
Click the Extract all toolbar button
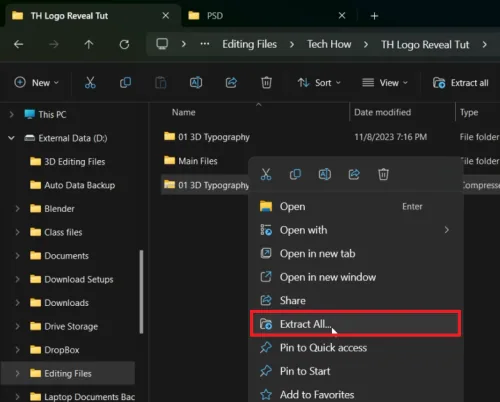pos(461,83)
